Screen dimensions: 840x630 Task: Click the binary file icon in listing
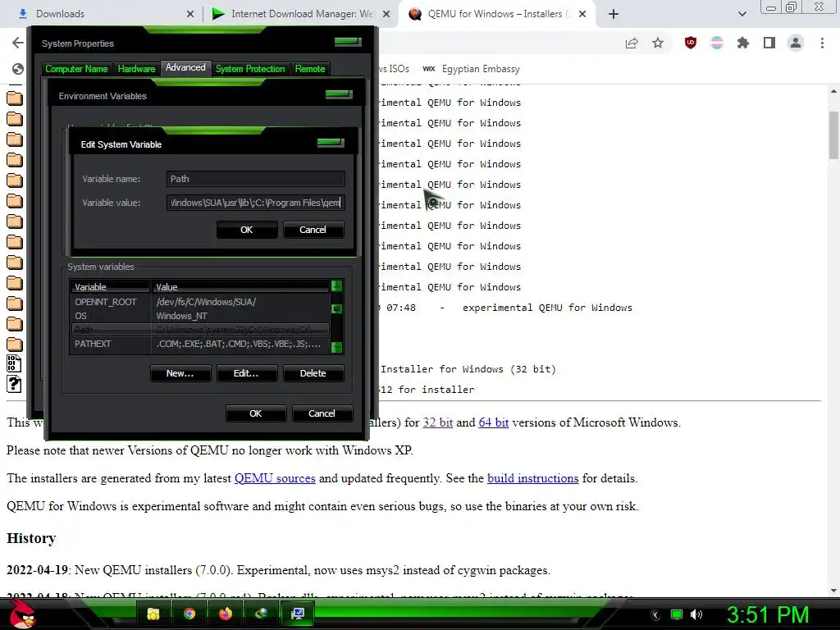pyautogui.click(x=14, y=363)
